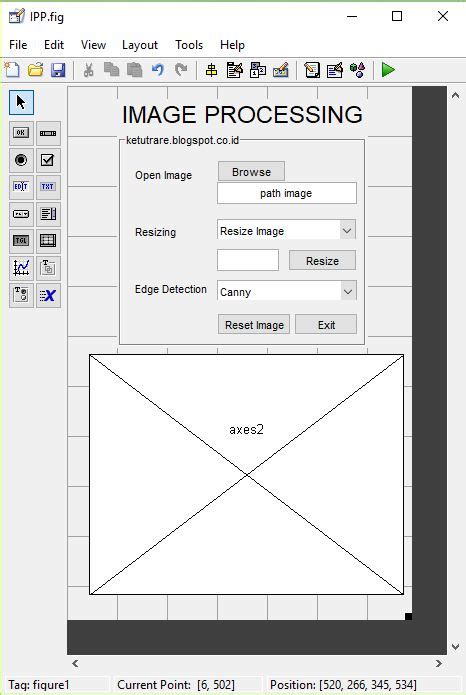Pick the Push Button component tool
The height and width of the screenshot is (695, 466).
point(21,133)
